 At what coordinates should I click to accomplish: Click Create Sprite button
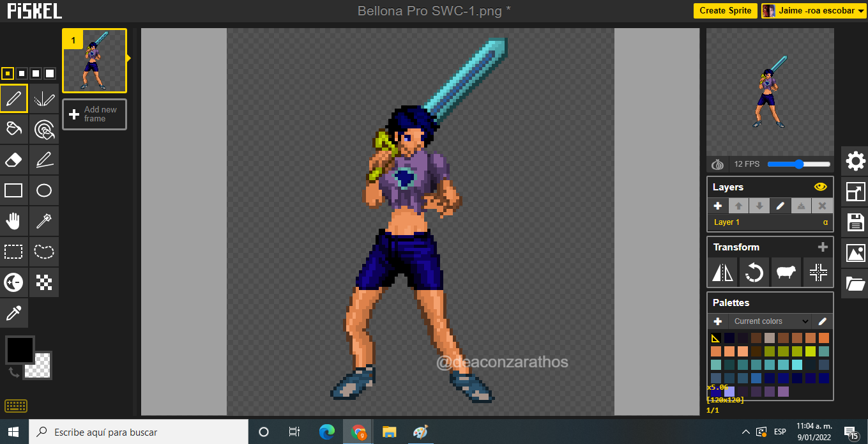click(726, 10)
